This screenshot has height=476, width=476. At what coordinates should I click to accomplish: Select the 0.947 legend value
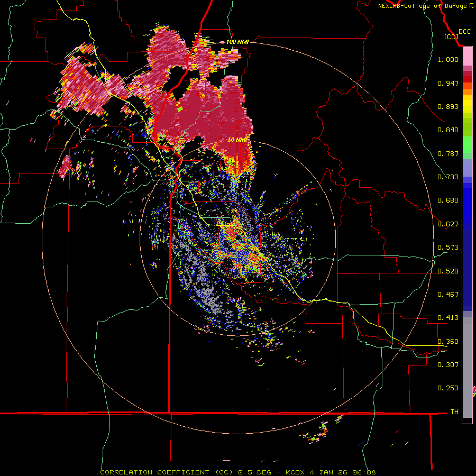click(448, 83)
